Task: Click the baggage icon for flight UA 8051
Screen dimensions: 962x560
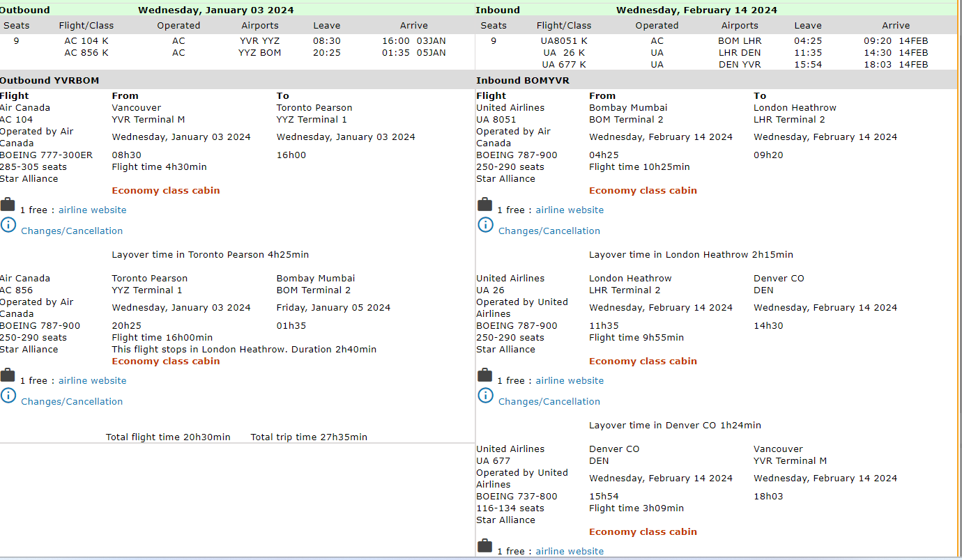Action: pyautogui.click(x=484, y=205)
